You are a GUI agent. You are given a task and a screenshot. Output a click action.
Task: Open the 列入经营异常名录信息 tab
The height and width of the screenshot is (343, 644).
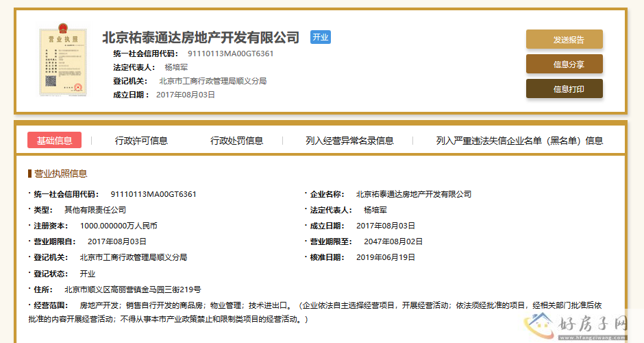point(349,141)
